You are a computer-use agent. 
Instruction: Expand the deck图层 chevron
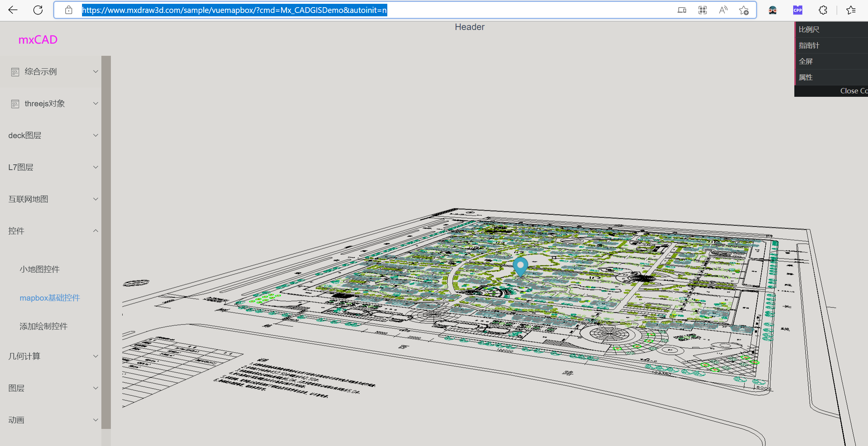pyautogui.click(x=96, y=136)
